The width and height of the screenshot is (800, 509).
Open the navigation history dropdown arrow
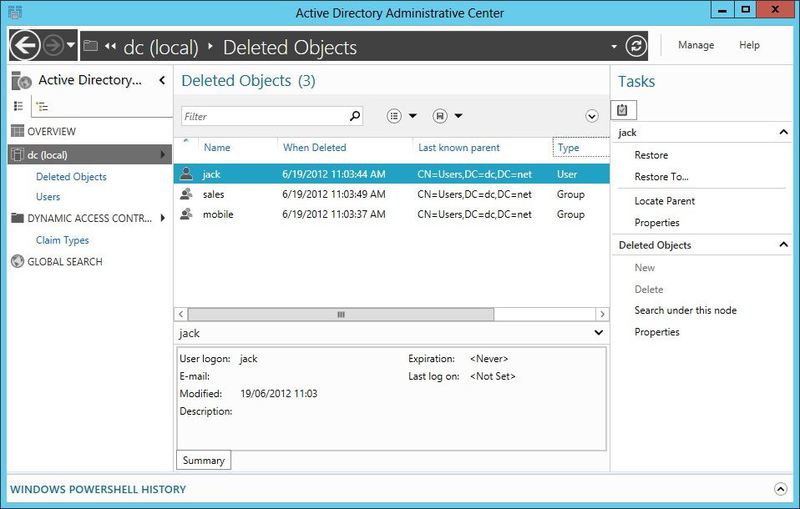pyautogui.click(x=71, y=45)
